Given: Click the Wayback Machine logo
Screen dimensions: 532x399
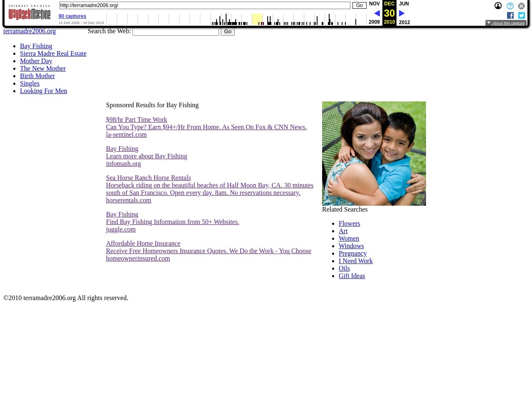Looking at the screenshot, I should [x=30, y=12].
